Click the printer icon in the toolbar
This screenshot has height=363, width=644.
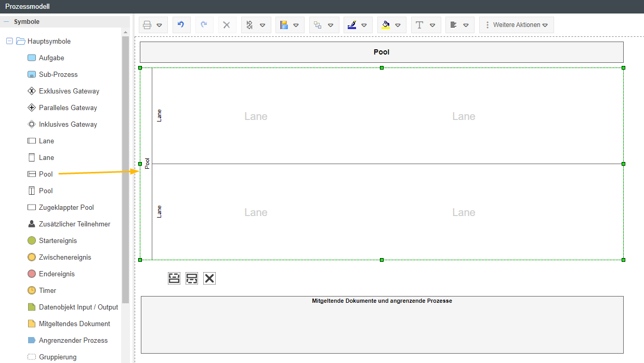click(148, 25)
